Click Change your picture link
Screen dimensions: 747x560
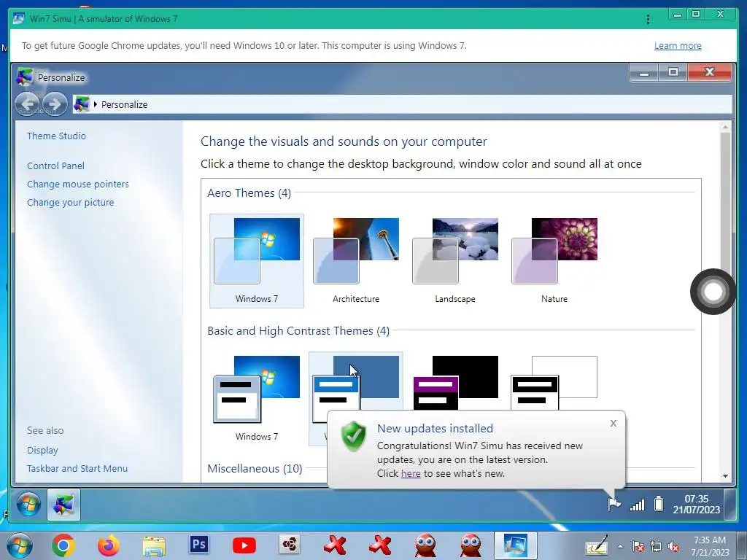pyautogui.click(x=71, y=203)
